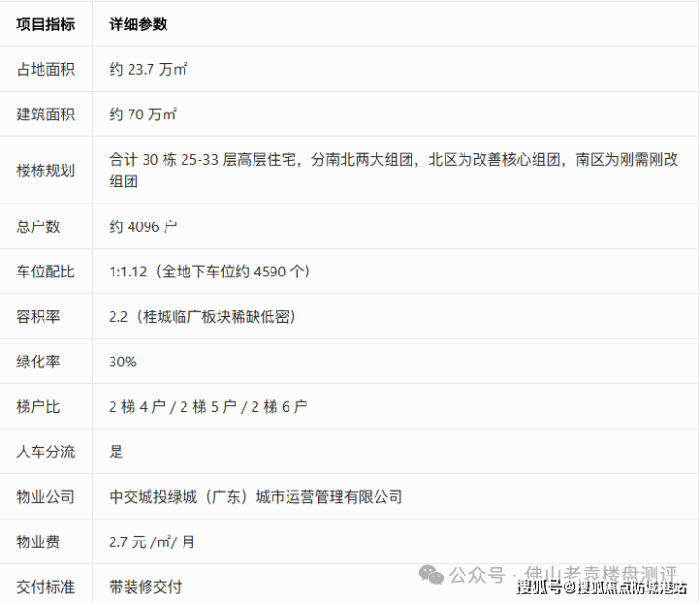Select the value 是 in 人车分流 row
The height and width of the screenshot is (603, 700).
tap(116, 452)
